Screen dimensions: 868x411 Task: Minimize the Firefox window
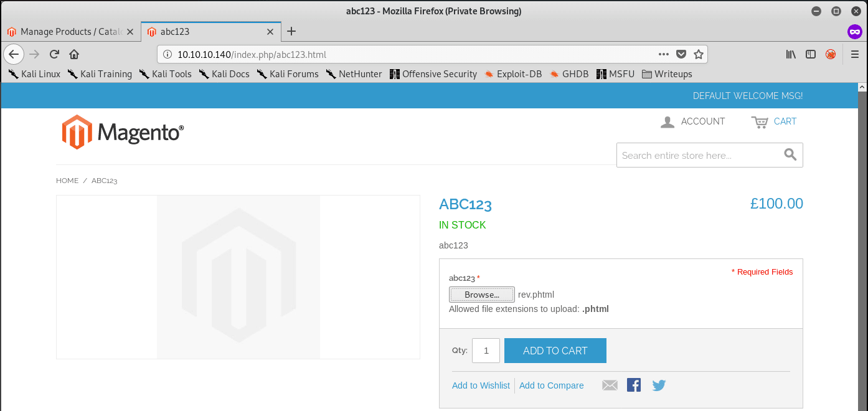point(816,11)
